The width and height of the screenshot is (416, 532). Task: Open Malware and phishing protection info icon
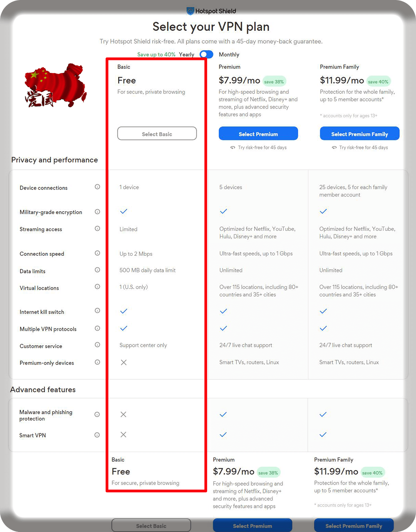(x=97, y=414)
